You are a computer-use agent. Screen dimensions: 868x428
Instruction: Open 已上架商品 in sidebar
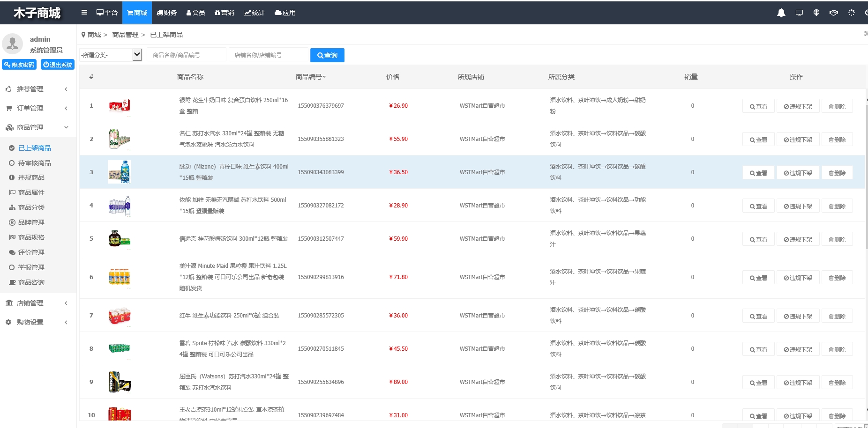[x=34, y=148]
